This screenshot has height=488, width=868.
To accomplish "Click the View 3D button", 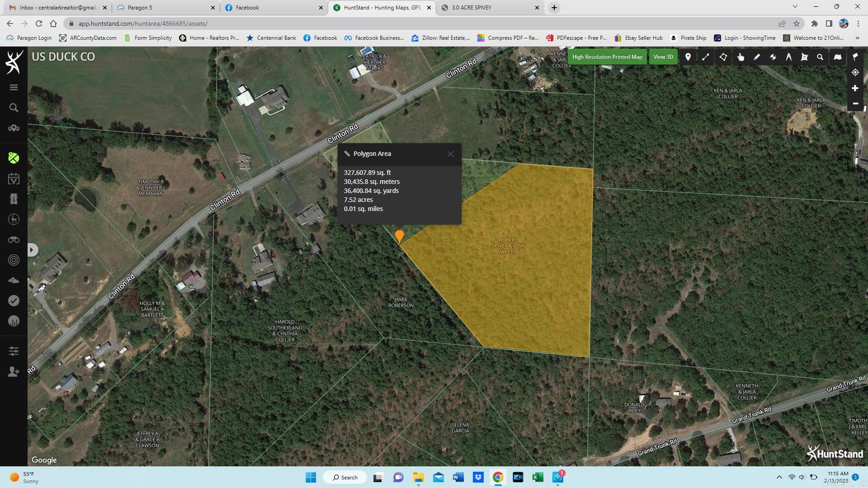I will 663,57.
